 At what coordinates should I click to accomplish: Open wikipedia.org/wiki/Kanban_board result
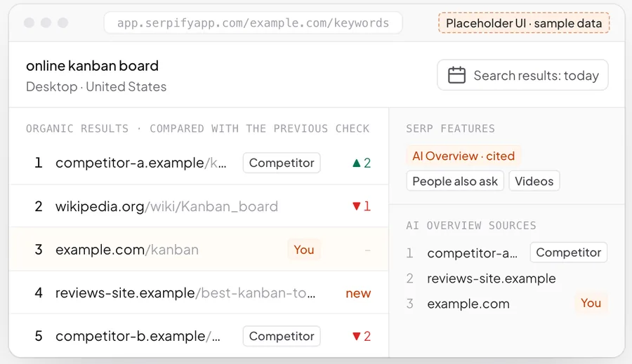coord(199,206)
